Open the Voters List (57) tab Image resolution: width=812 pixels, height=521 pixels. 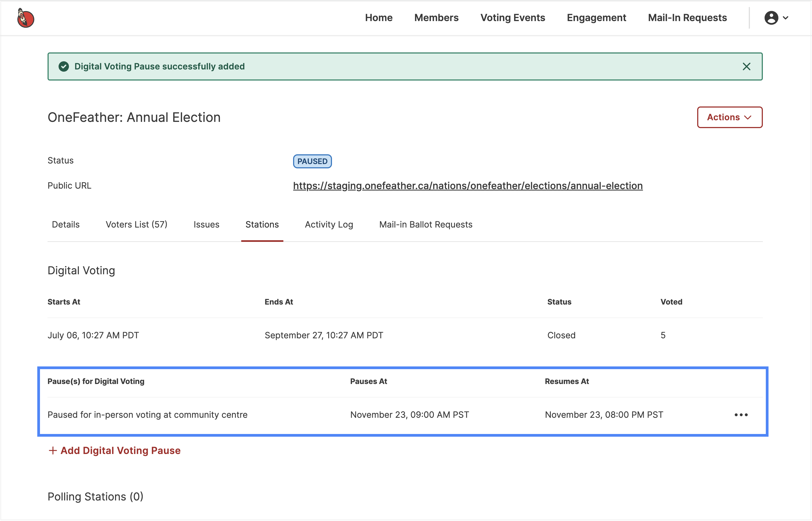click(137, 225)
